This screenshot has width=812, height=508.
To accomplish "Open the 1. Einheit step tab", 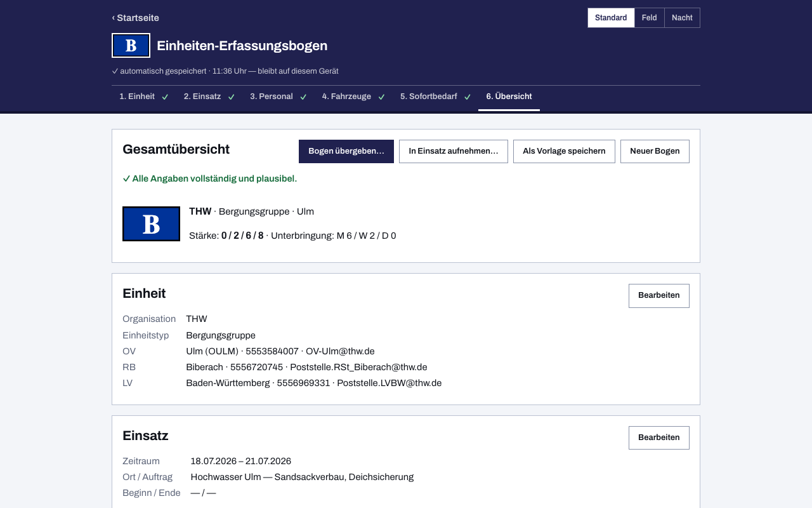I will click(144, 97).
